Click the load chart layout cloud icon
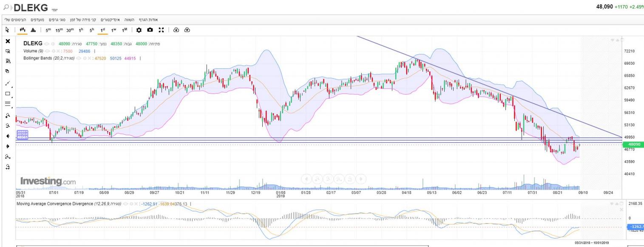The image size is (644, 247). click(x=176, y=30)
